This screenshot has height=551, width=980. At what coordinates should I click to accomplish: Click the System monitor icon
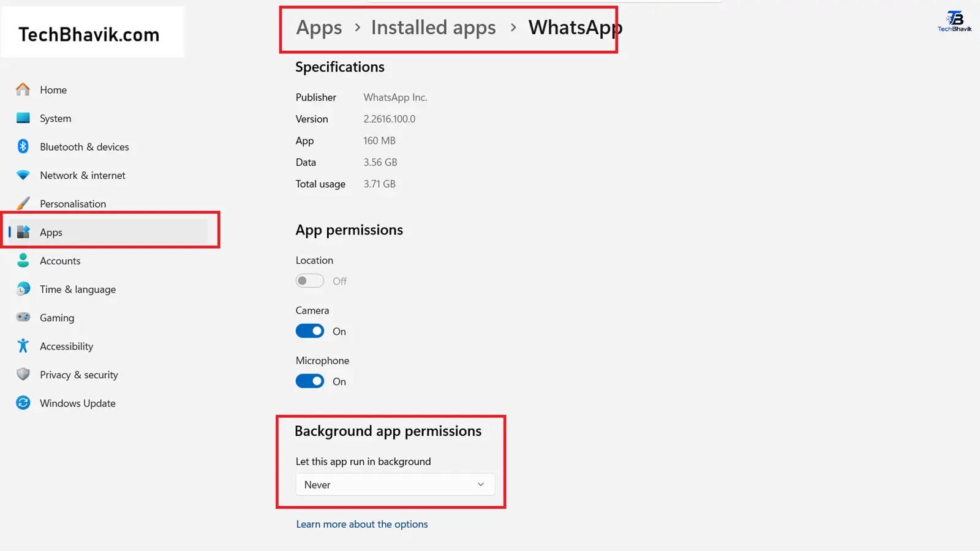click(x=23, y=118)
